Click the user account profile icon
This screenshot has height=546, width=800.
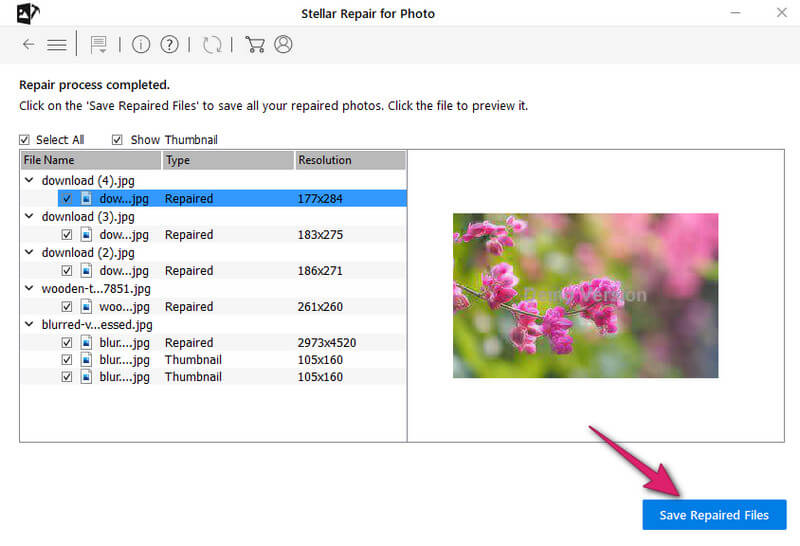(283, 44)
